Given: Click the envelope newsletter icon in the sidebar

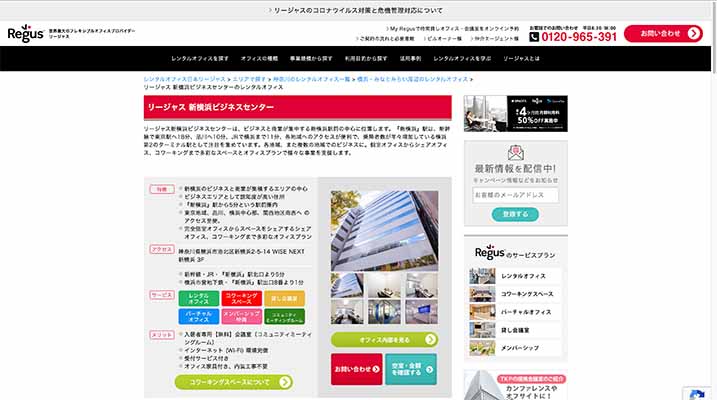Looking at the screenshot, I should (516, 153).
